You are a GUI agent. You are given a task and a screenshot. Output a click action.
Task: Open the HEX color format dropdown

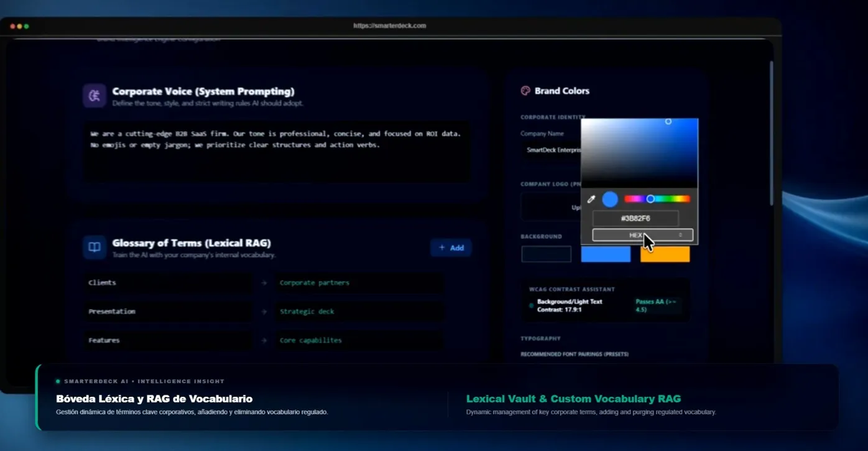(642, 235)
